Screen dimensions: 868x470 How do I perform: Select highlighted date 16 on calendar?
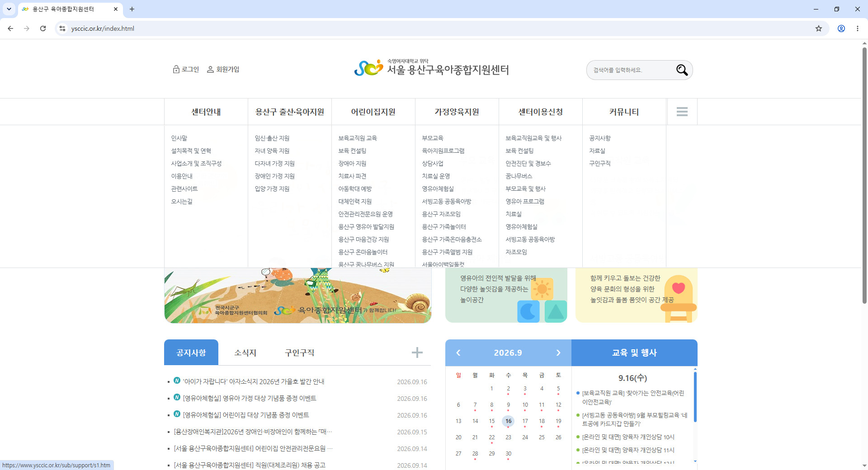coord(508,421)
